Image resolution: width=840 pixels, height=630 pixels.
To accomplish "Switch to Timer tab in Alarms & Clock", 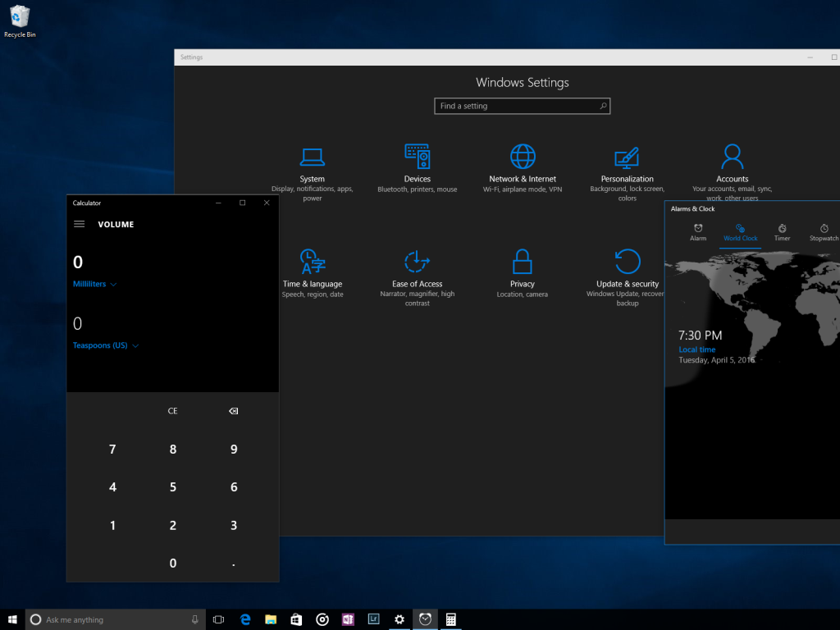I will (x=782, y=232).
